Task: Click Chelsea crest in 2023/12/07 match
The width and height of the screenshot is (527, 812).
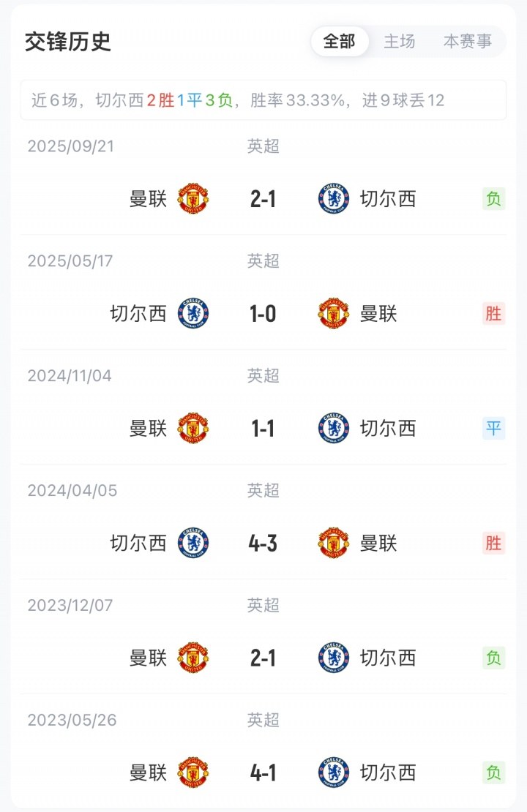Action: click(334, 658)
